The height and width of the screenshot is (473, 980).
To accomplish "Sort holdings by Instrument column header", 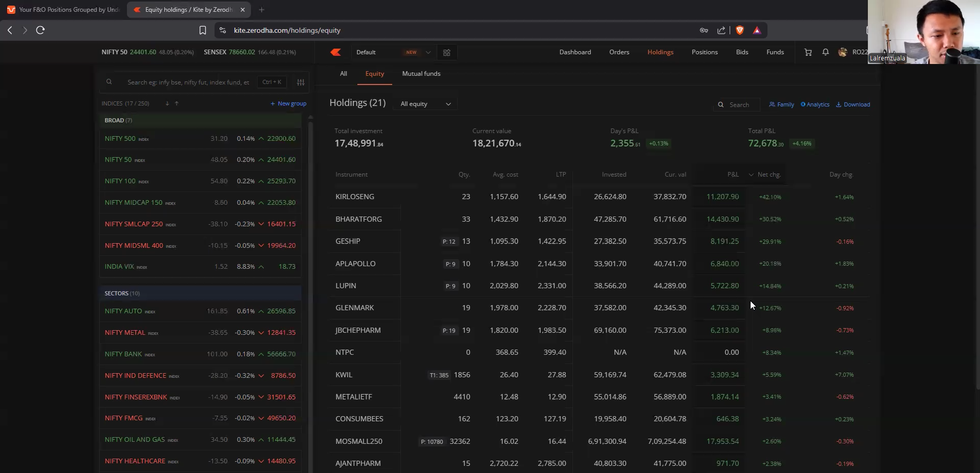I will 351,175.
